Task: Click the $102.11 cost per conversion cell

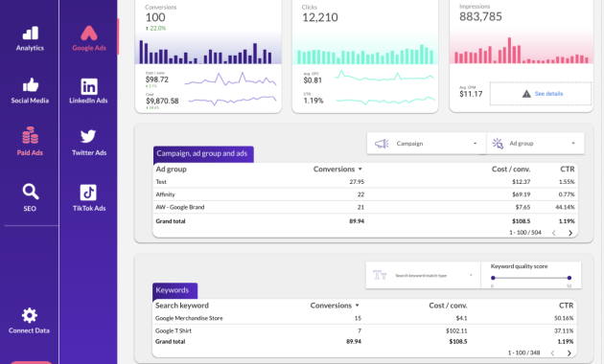Action: click(x=456, y=330)
